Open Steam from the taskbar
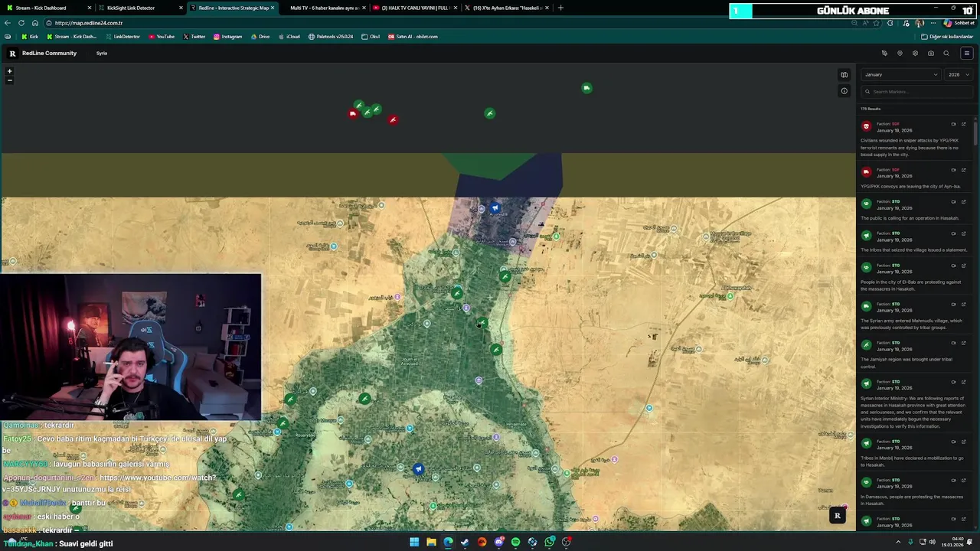980x551 pixels. click(465, 543)
